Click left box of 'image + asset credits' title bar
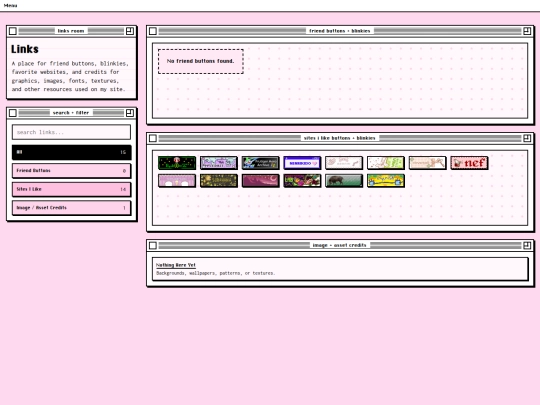Viewport: 540px width, 405px height. (153, 245)
